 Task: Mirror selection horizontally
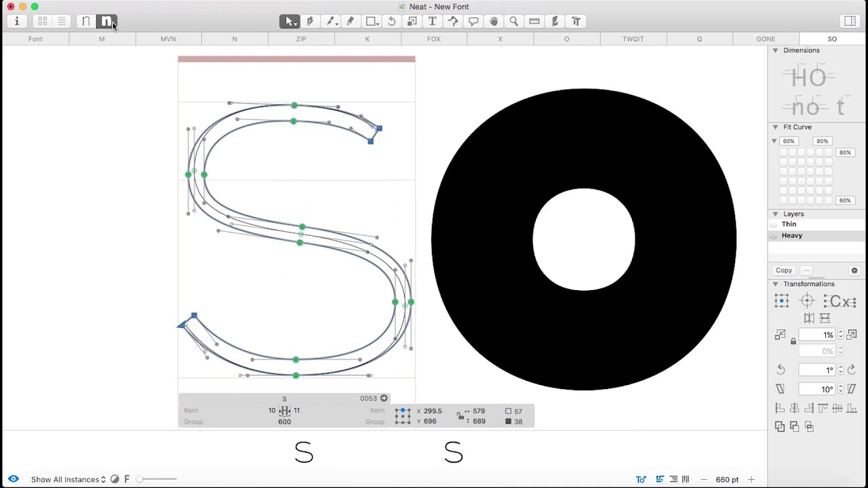point(809,318)
